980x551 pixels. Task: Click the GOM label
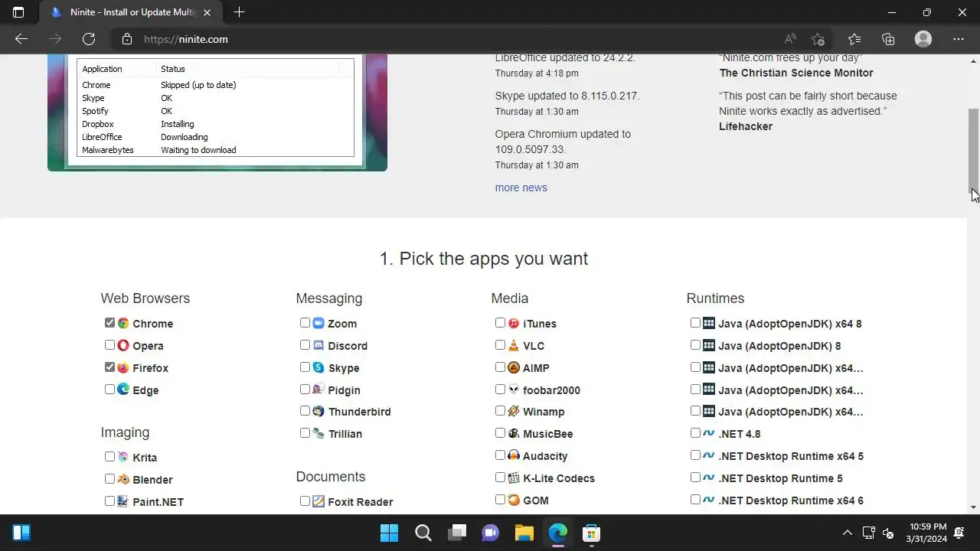536,500
